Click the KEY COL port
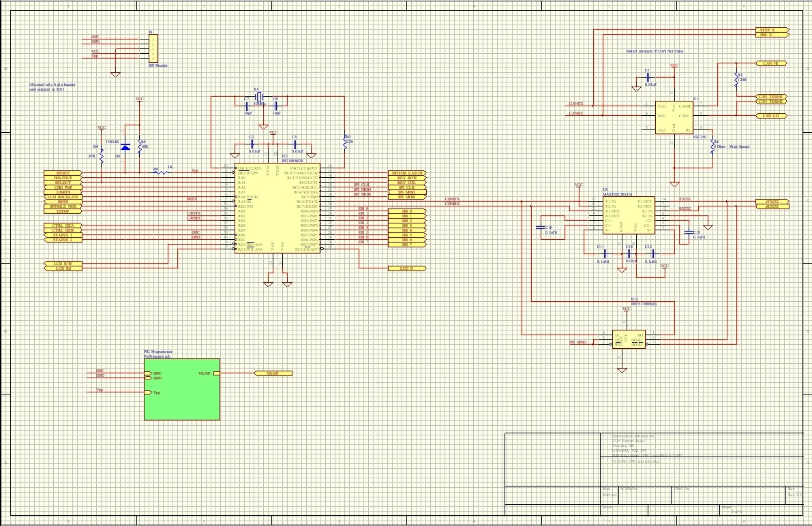 pyautogui.click(x=407, y=183)
